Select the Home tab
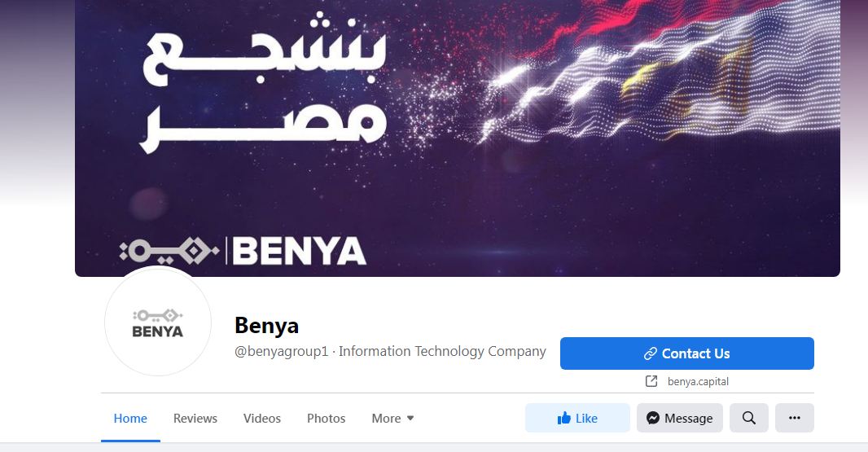Screen dimensions: 868x452 [130, 419]
